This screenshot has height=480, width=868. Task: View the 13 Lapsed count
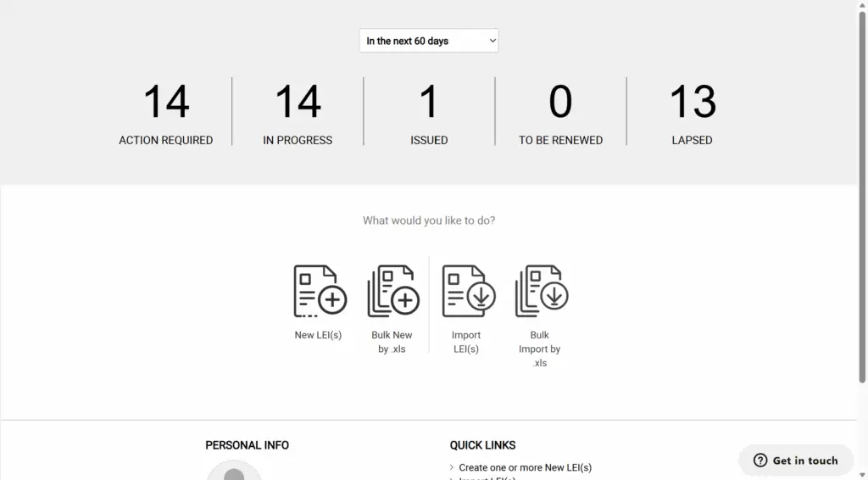click(x=693, y=101)
